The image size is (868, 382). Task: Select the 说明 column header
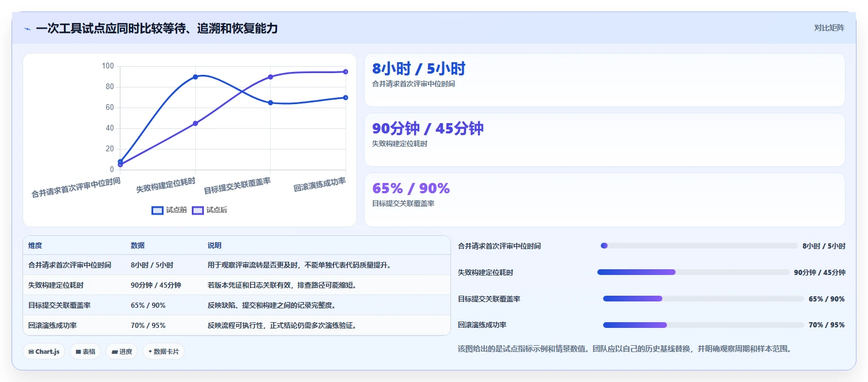(214, 246)
